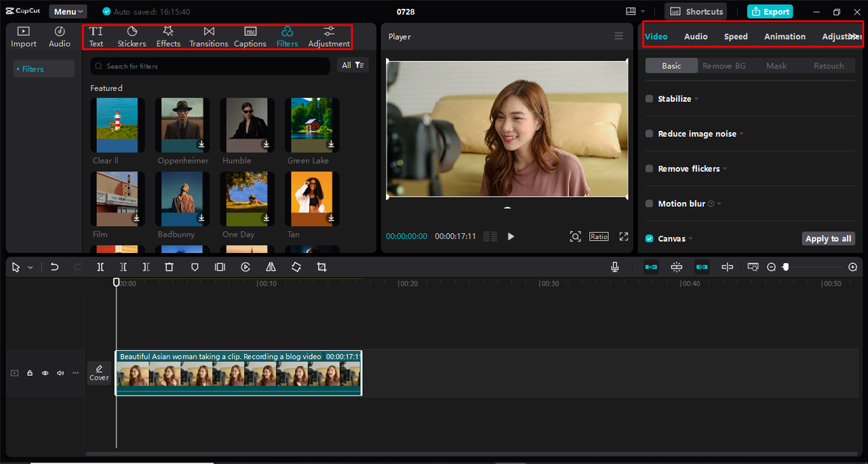The height and width of the screenshot is (464, 868).
Task: Open the Transitions panel
Action: click(209, 37)
